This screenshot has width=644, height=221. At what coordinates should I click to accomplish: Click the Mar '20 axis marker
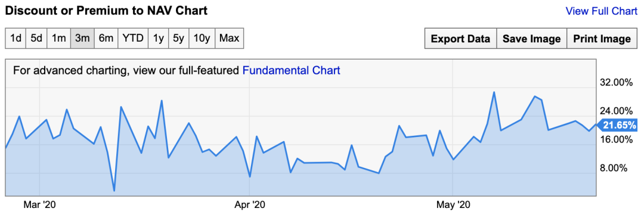[x=39, y=204]
